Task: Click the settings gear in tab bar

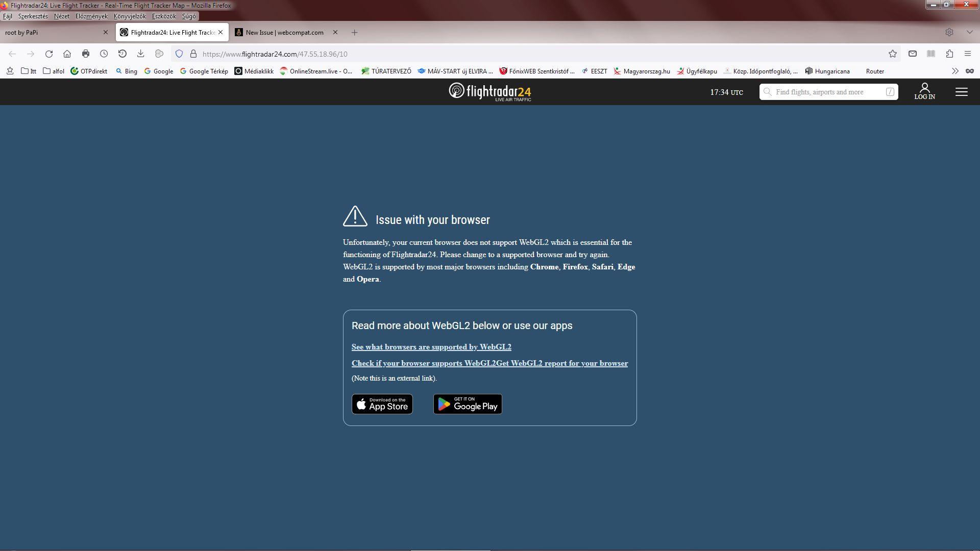Action: pyautogui.click(x=949, y=32)
